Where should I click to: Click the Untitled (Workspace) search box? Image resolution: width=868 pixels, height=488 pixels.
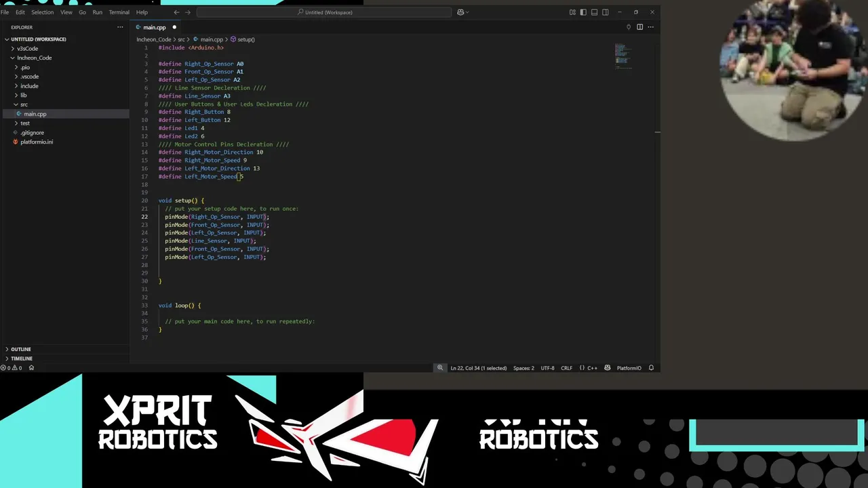[x=324, y=12]
